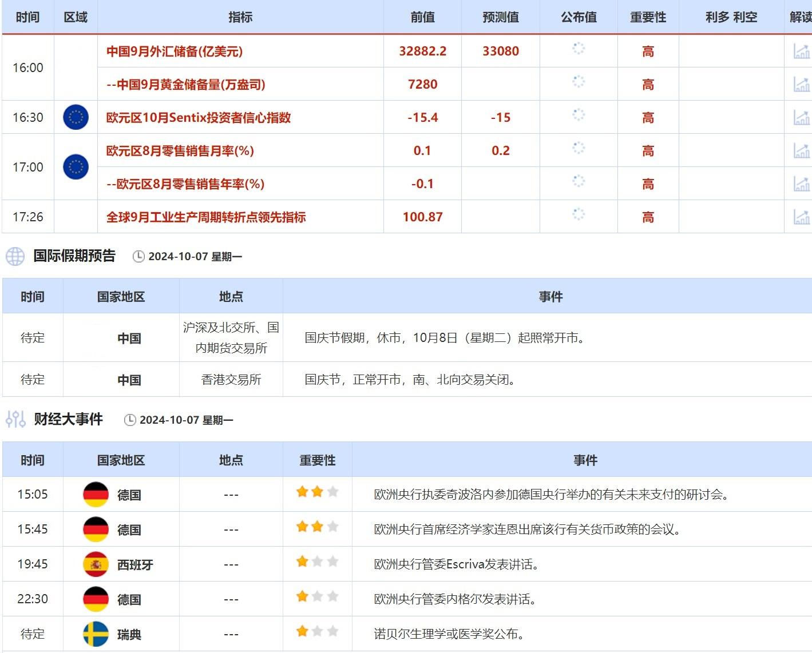The width and height of the screenshot is (812, 653).
Task: Open the 中国9月外汇储备(亿美元) indicator link
Action: tap(174, 51)
